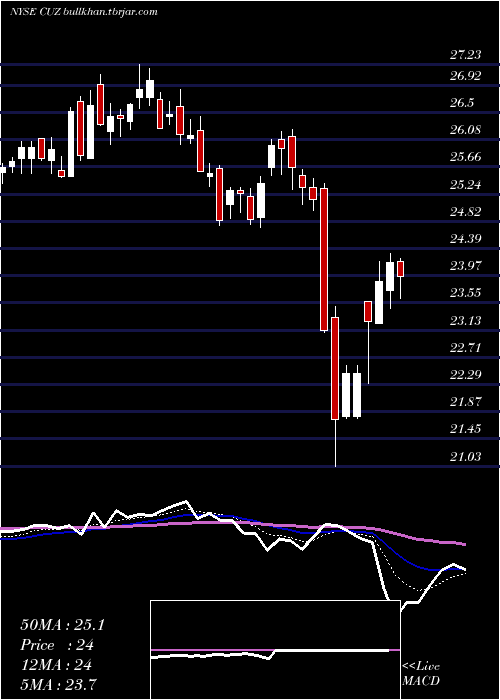
Task: Click the 23.97 price axis label
Action: [466, 266]
